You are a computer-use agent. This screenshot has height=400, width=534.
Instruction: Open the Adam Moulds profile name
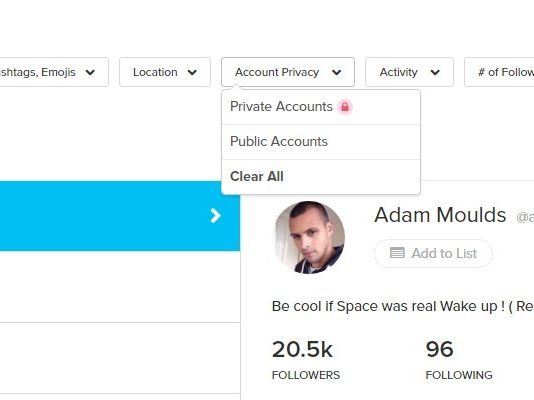(x=440, y=215)
